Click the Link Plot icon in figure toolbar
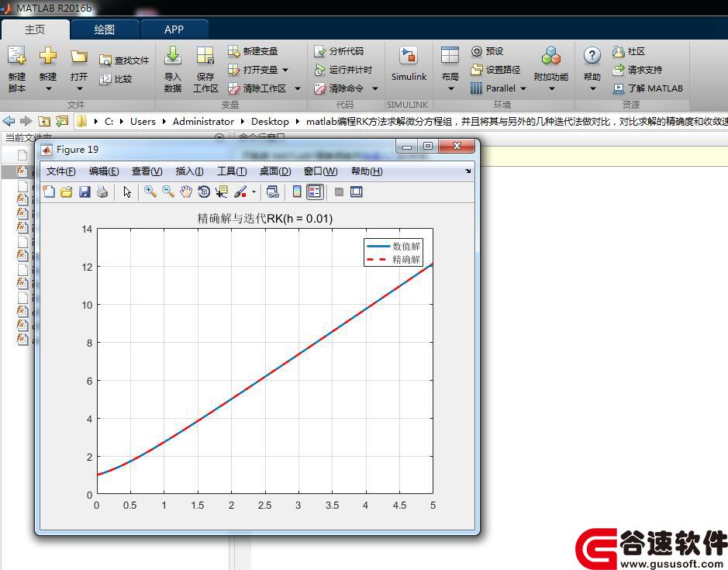This screenshot has height=570, width=728. point(273,192)
